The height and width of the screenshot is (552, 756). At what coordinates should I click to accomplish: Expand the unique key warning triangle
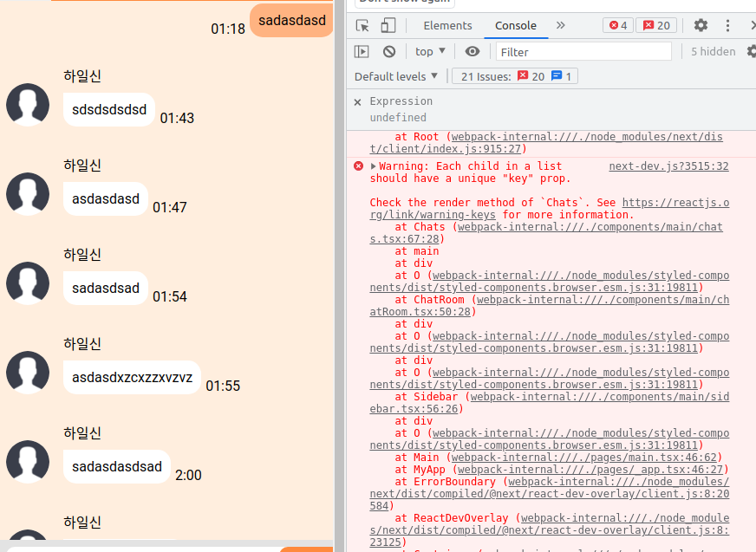373,166
